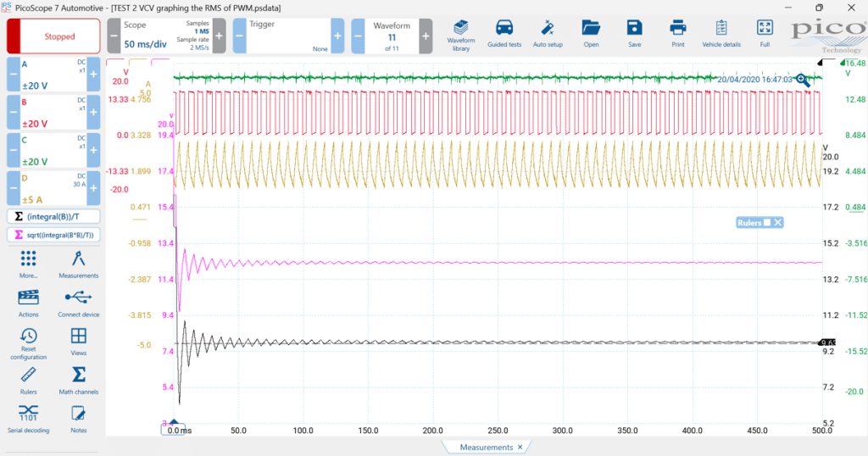Click the red 13.33 axis label
868x456 pixels.
pos(118,100)
